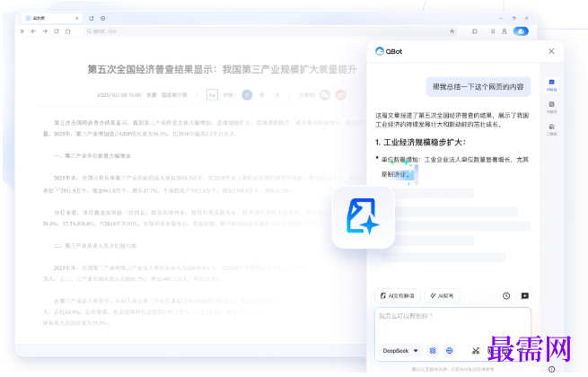Select small font size 小
This screenshot has height=377, width=588.
(x=247, y=95)
